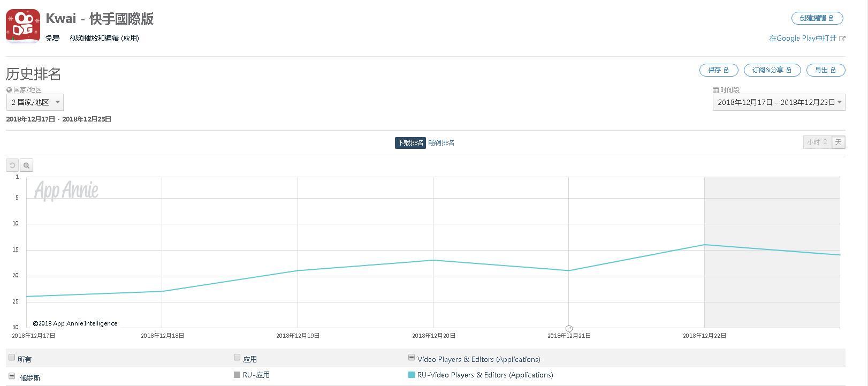This screenshot has width=868, height=386.
Task: Click the 免费 price label
Action: coord(52,38)
